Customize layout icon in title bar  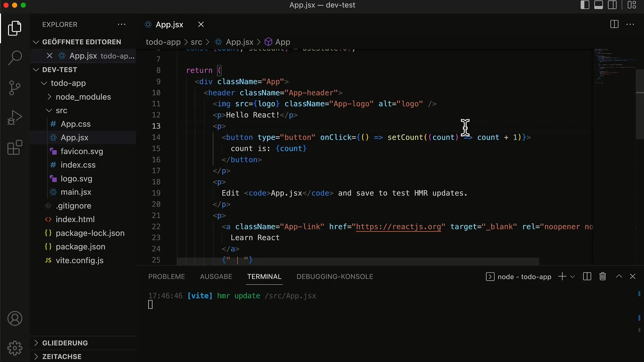(632, 5)
